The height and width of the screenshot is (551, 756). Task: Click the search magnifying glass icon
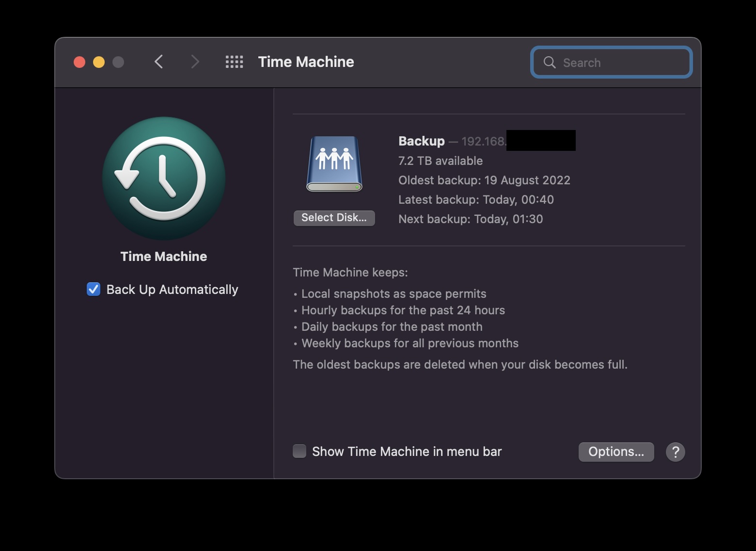pyautogui.click(x=549, y=62)
